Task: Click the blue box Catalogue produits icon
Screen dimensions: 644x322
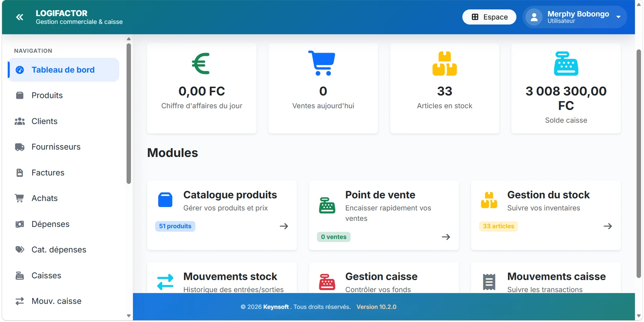Action: coord(165,200)
